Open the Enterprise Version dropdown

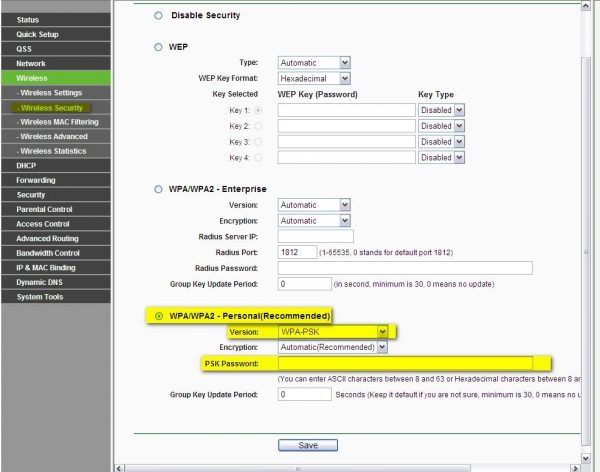click(x=314, y=205)
